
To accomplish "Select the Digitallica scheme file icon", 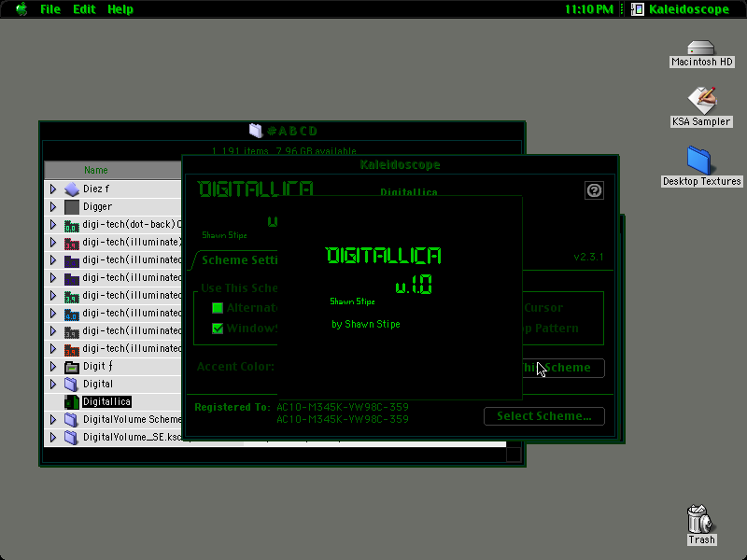I will (72, 402).
